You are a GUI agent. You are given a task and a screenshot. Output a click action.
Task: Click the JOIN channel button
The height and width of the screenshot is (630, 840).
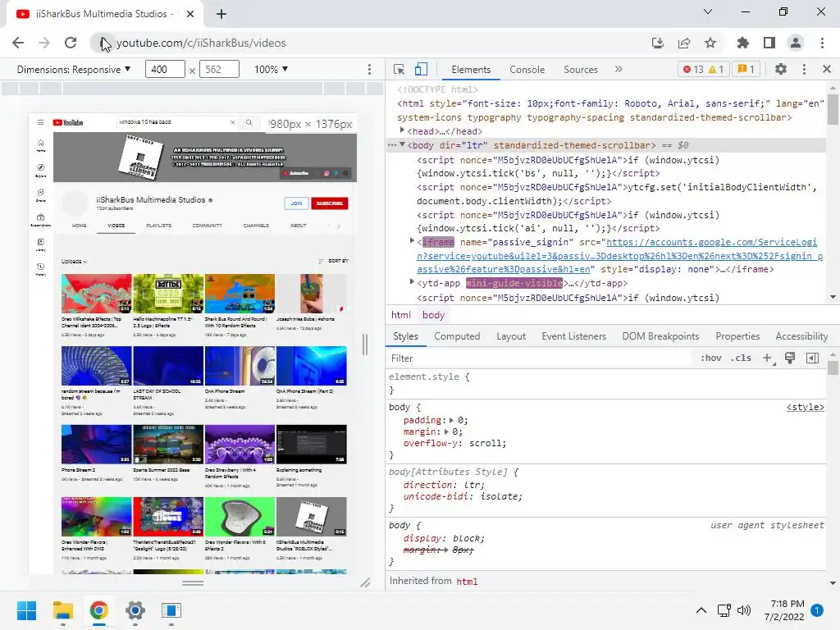[x=296, y=203]
